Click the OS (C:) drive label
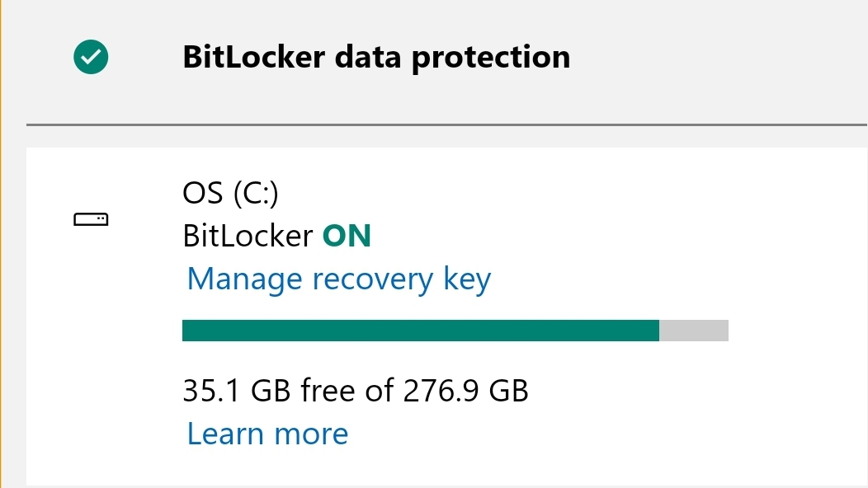 [x=230, y=194]
